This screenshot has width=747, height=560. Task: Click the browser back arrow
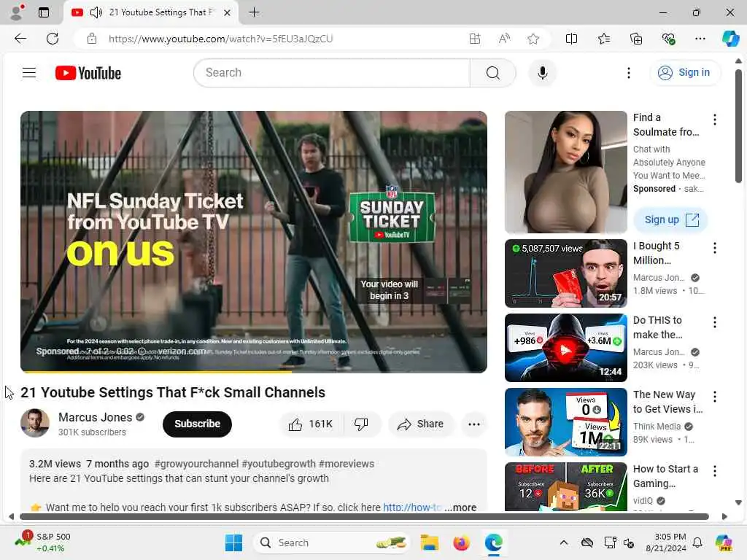pyautogui.click(x=20, y=39)
